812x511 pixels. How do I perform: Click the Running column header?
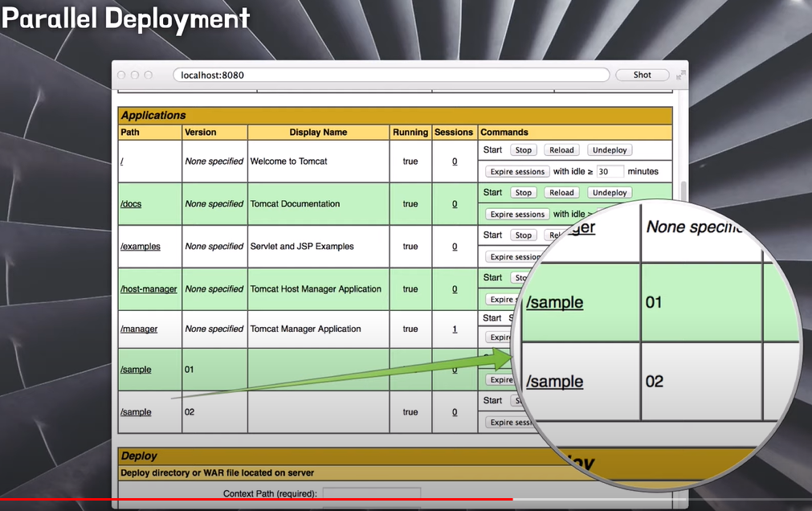pos(410,132)
